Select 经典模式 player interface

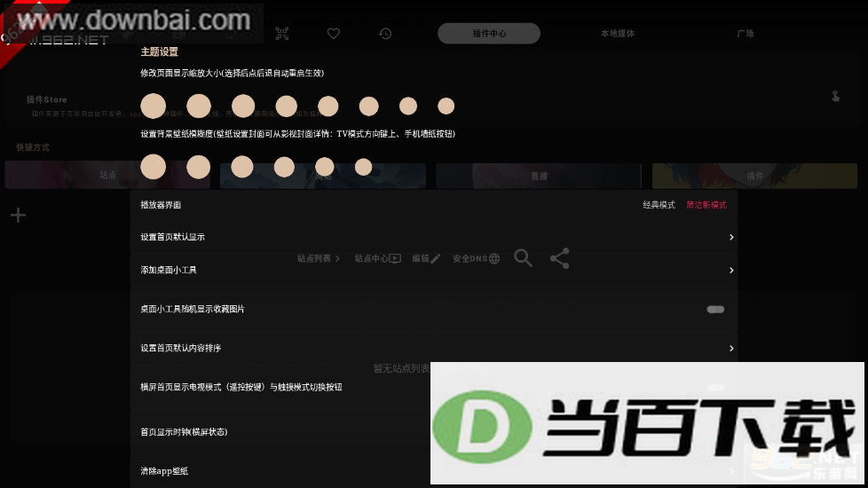click(x=659, y=205)
